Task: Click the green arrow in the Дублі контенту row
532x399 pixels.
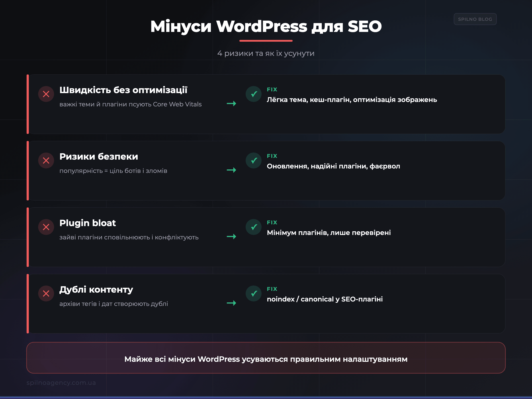Action: [x=231, y=303]
